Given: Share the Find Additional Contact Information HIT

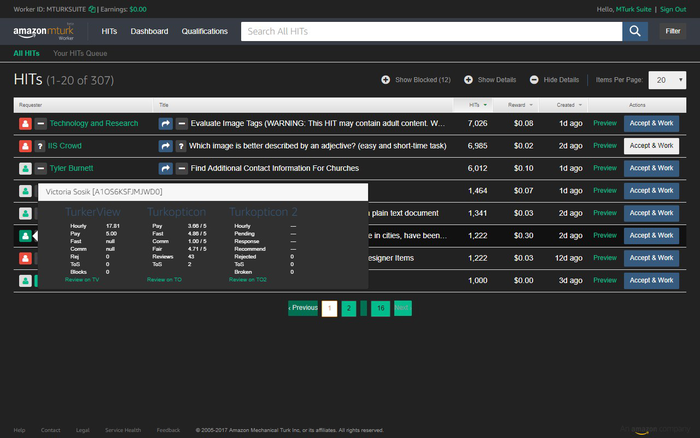Looking at the screenshot, I should click(166, 168).
